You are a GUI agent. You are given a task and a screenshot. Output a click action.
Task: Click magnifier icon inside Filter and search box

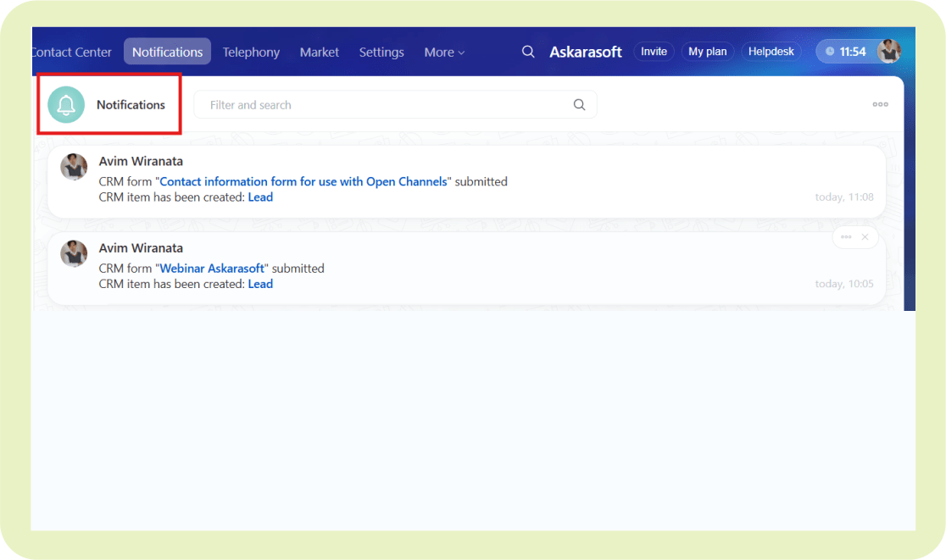(x=580, y=105)
